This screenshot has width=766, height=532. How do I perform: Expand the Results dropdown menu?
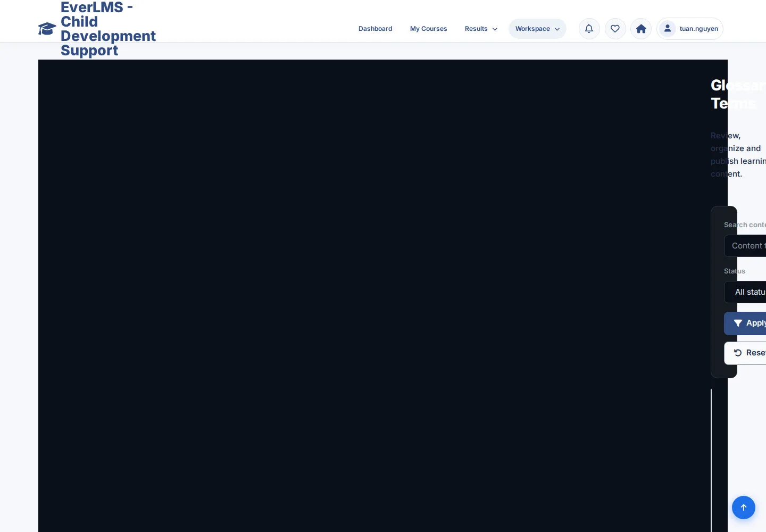click(x=481, y=29)
